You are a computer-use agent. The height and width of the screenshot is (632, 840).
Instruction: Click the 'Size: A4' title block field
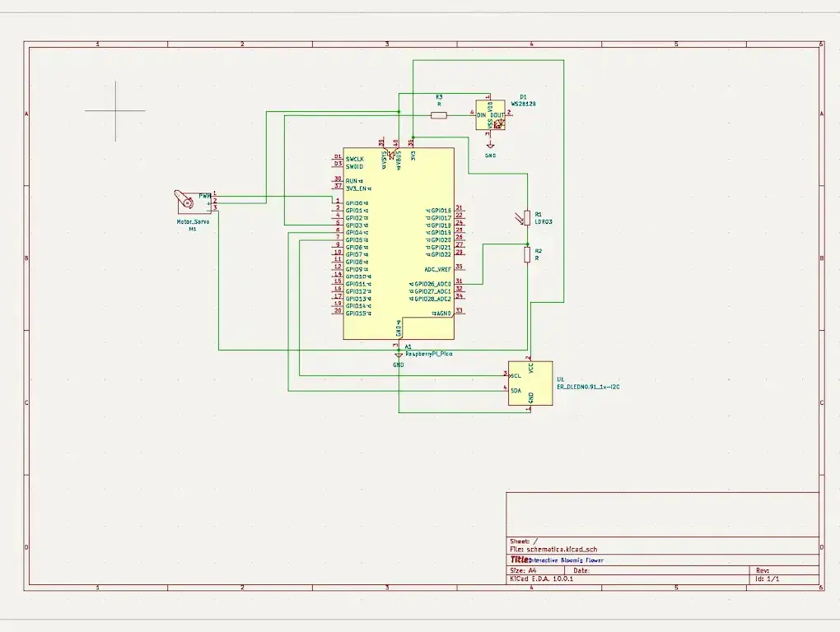523,570
